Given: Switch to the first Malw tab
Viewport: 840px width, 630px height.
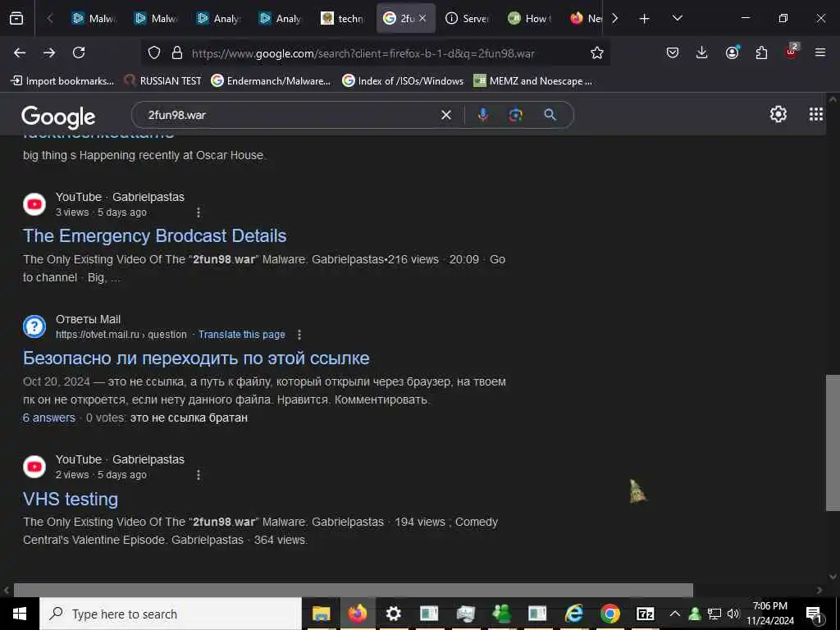Looking at the screenshot, I should 94,18.
